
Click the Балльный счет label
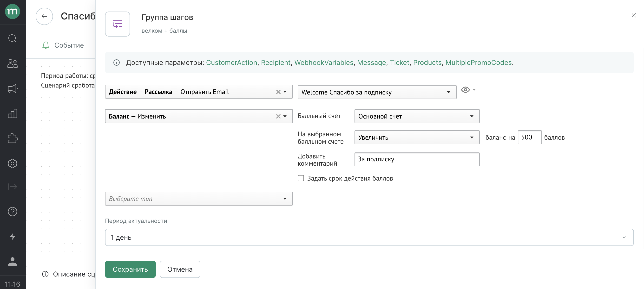click(319, 116)
